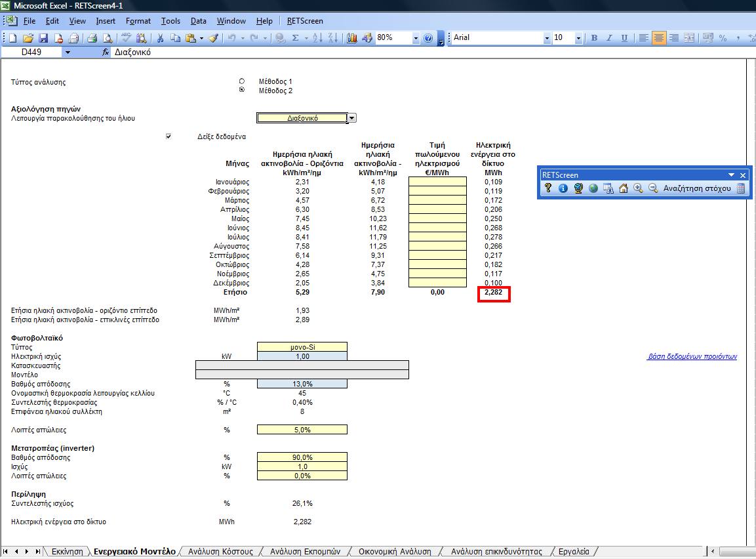Click the inverter efficiency 90,0% cell
The image size is (756, 559).
[x=302, y=457]
